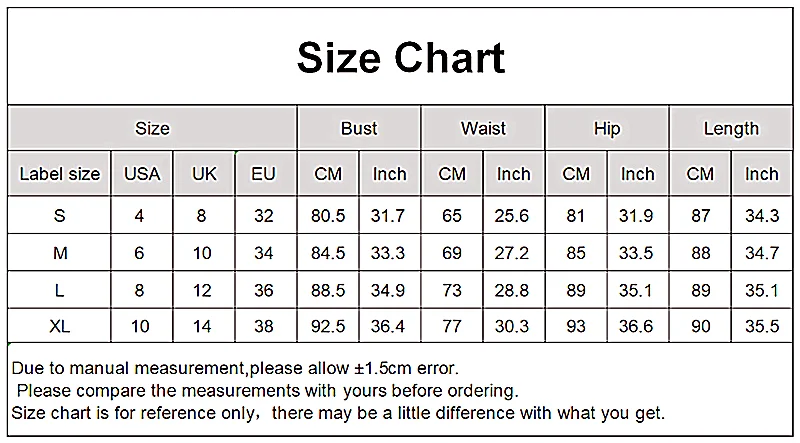This screenshot has height=443, width=800.
Task: Click the USA subheader cell
Action: pos(142,174)
